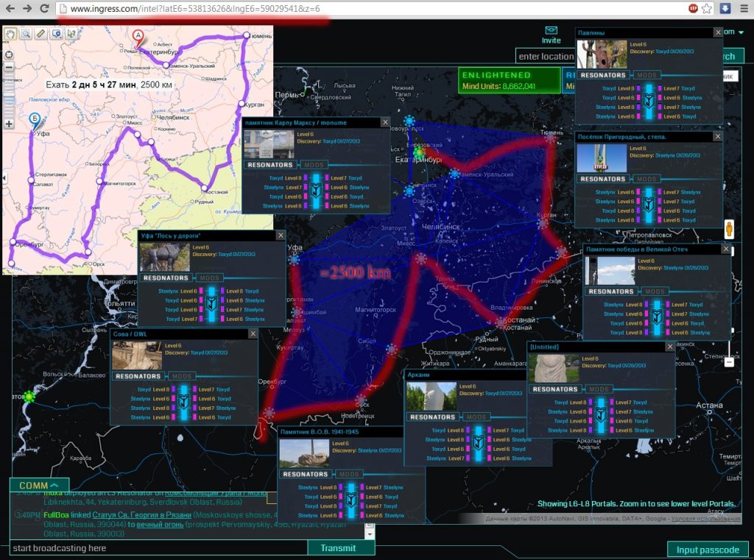
Task: Click the browser reload button
Action: pyautogui.click(x=44, y=8)
